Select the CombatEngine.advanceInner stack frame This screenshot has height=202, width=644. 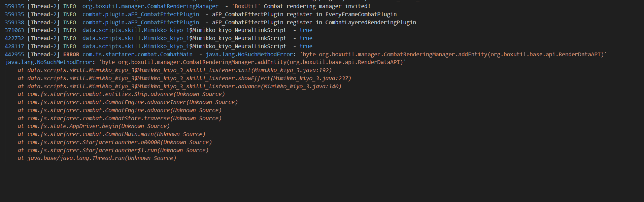(132, 102)
